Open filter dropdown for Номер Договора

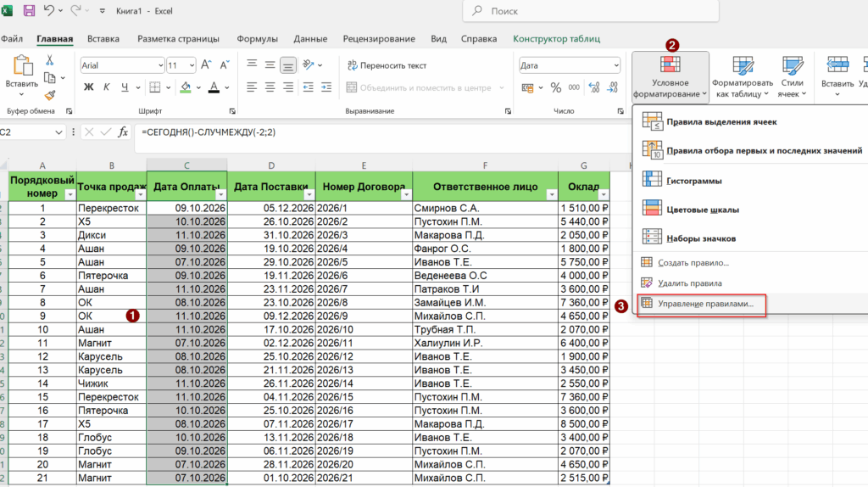(406, 194)
